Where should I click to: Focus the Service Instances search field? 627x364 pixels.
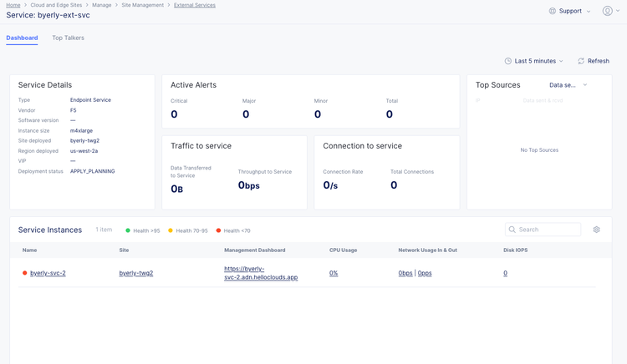(x=548, y=230)
